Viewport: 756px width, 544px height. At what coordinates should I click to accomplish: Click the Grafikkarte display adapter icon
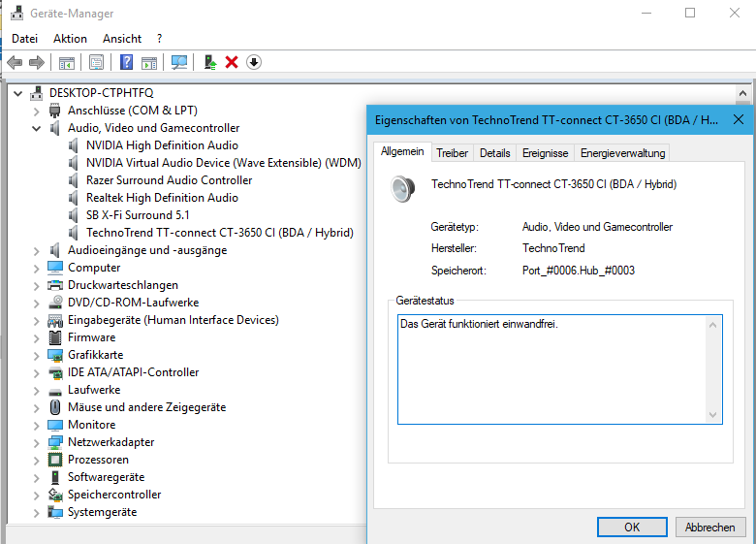coord(55,355)
